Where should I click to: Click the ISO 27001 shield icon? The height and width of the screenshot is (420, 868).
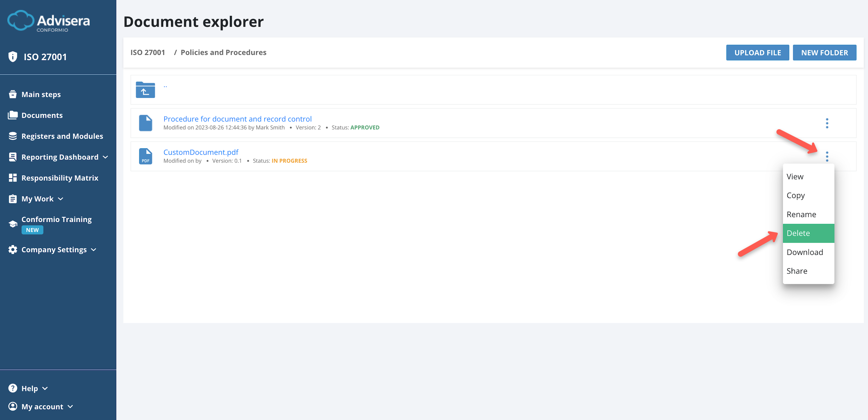click(x=13, y=57)
